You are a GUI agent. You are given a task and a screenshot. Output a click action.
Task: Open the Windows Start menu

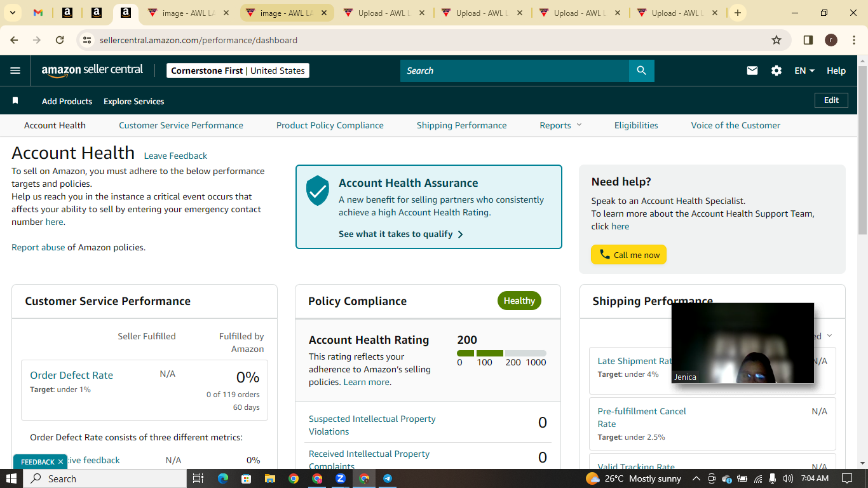click(x=11, y=478)
